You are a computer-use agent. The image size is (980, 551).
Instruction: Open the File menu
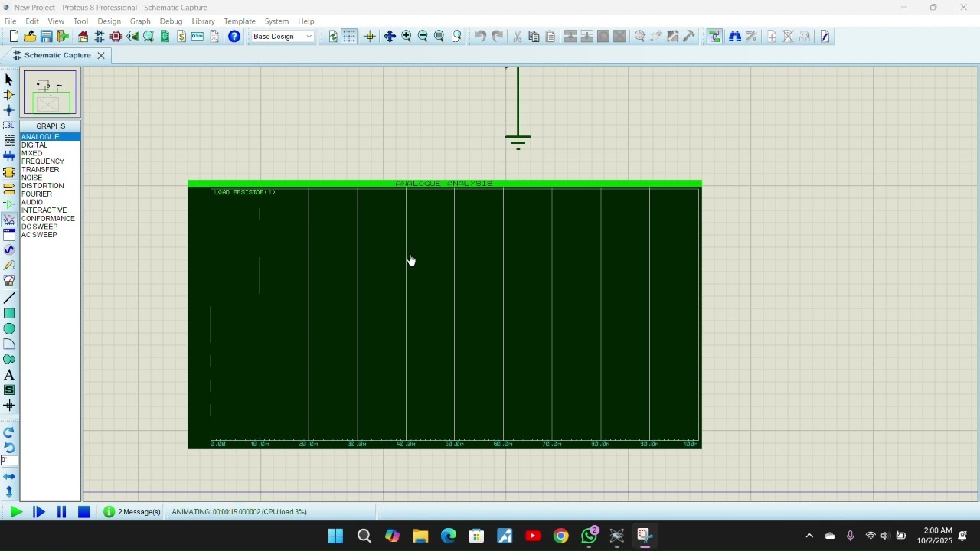click(11, 21)
